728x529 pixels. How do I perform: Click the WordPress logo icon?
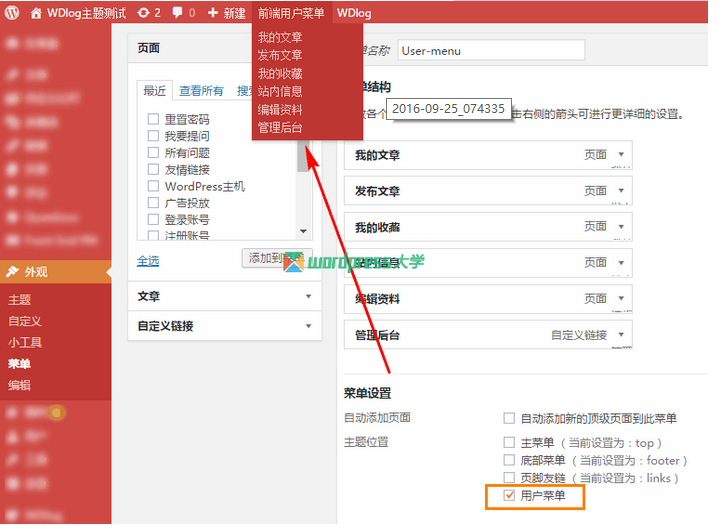12,13
